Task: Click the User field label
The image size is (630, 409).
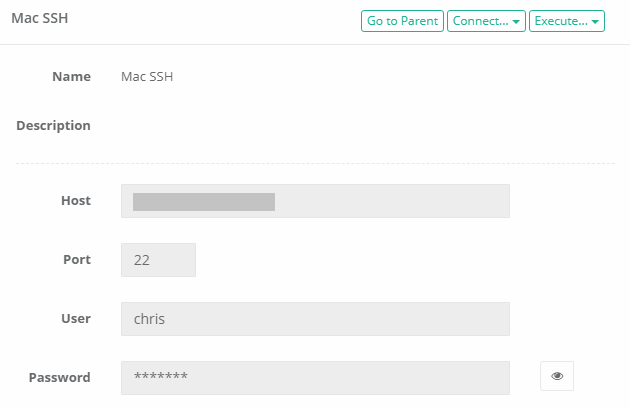Action: point(76,319)
